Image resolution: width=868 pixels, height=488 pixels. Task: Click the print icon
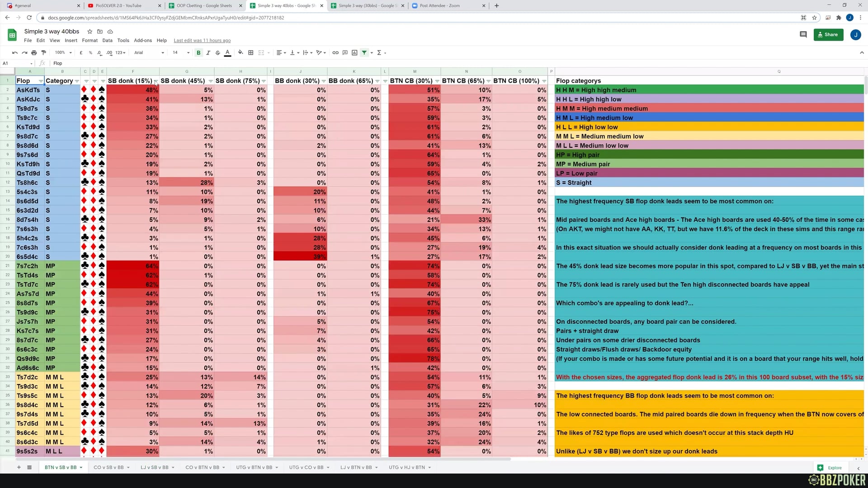(x=34, y=53)
